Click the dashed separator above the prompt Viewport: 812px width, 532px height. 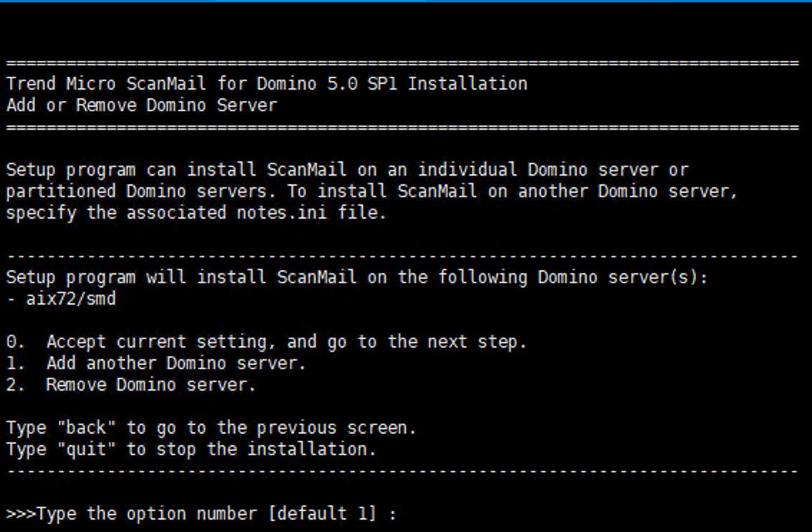[402, 472]
